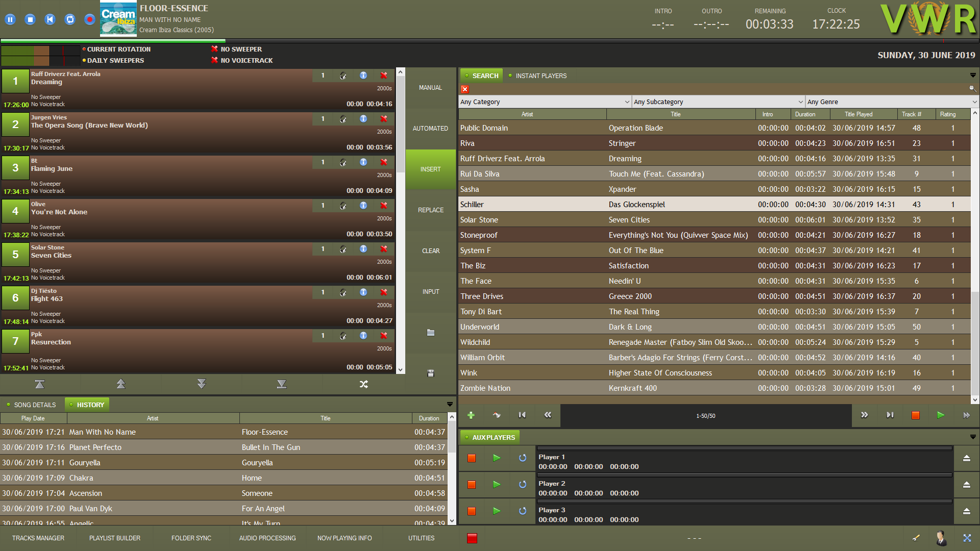Save the playlist with the floppy disk icon
The width and height of the screenshot is (980, 551).
click(431, 373)
